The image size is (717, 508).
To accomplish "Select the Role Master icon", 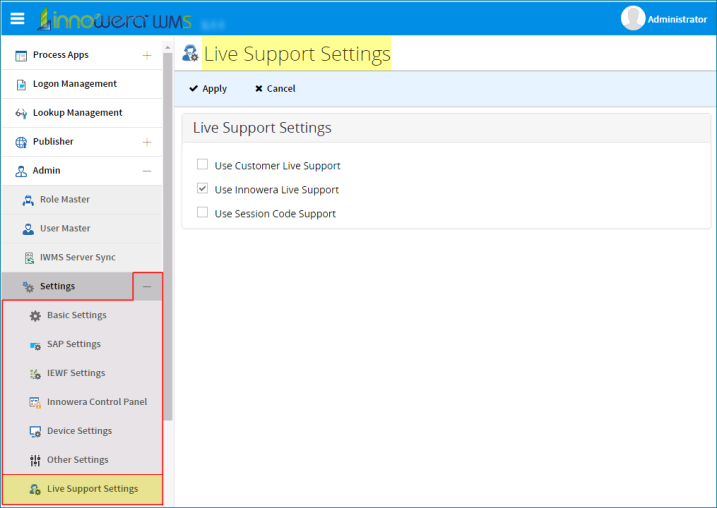I will [28, 200].
